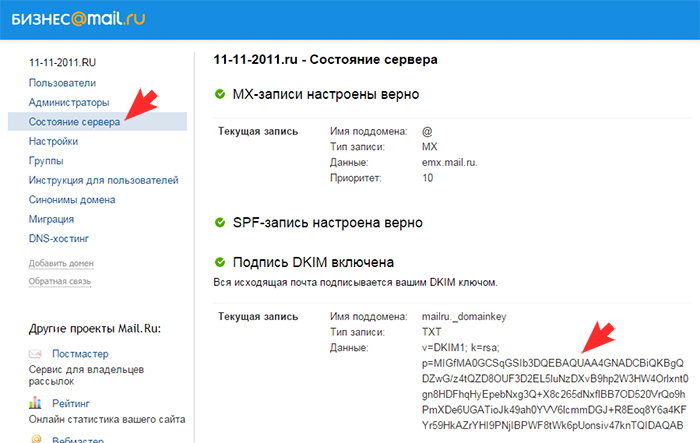Open the Пользователи section

(x=62, y=83)
